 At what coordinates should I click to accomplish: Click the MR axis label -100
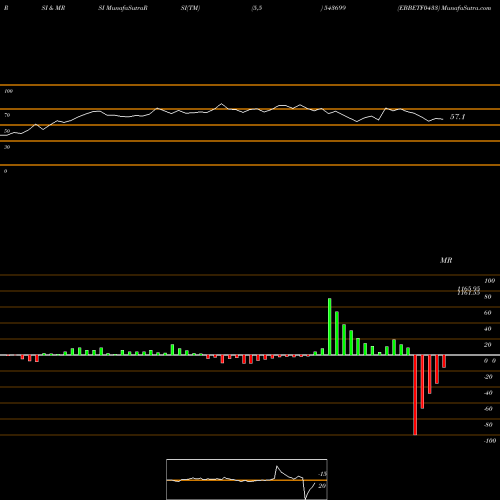(490, 441)
